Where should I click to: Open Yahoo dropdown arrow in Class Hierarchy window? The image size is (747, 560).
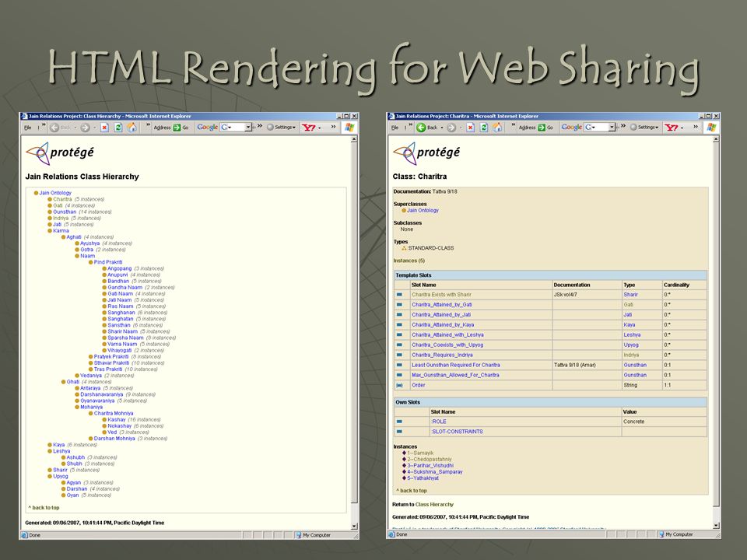tap(319, 128)
